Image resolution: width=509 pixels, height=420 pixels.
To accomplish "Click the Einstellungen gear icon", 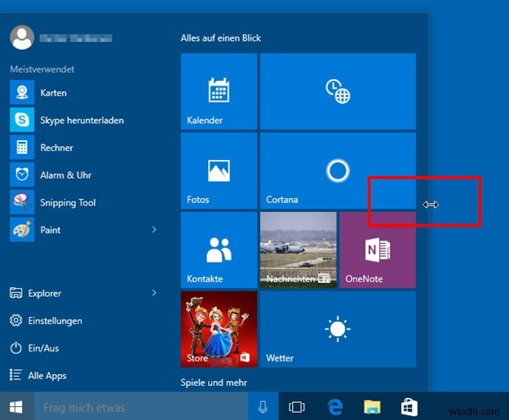I will (x=16, y=321).
